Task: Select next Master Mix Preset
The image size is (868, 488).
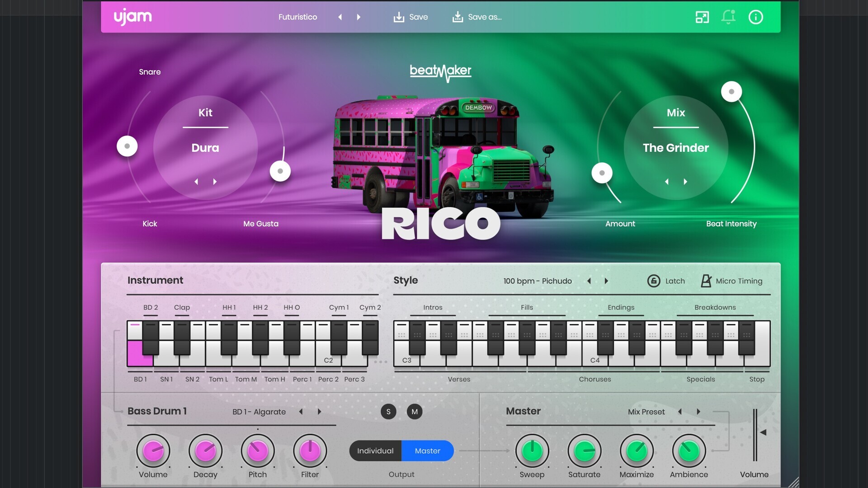Action: coord(698,412)
